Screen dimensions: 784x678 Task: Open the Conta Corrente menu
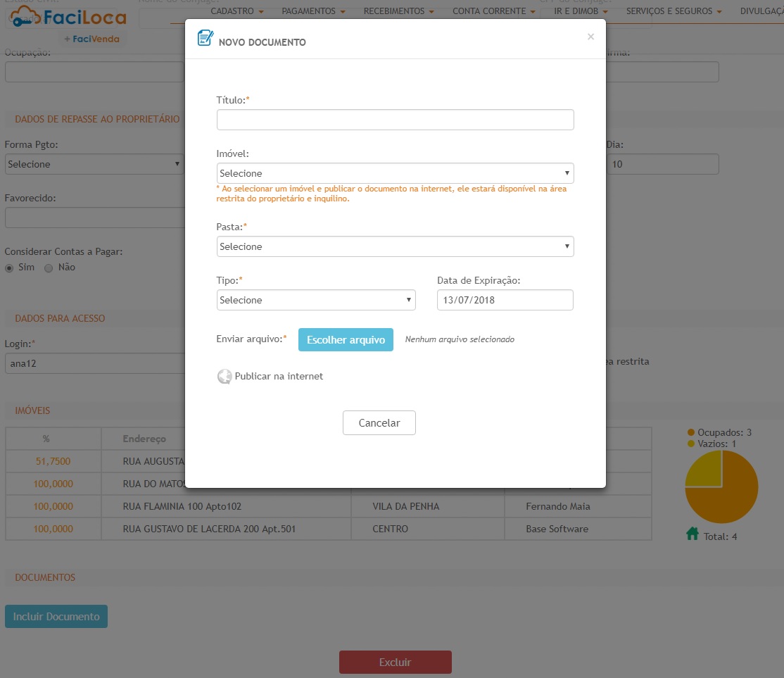pyautogui.click(x=493, y=11)
